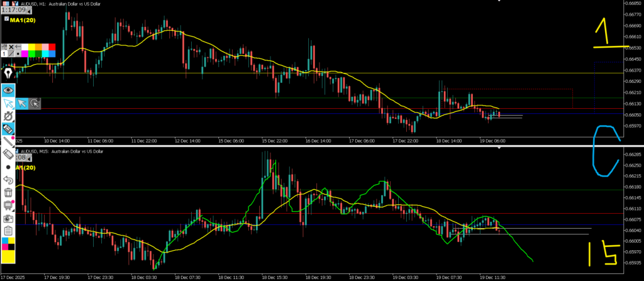Select the highlighted arrow cursor tool
Screen dimensions: 644x281
pos(8,104)
